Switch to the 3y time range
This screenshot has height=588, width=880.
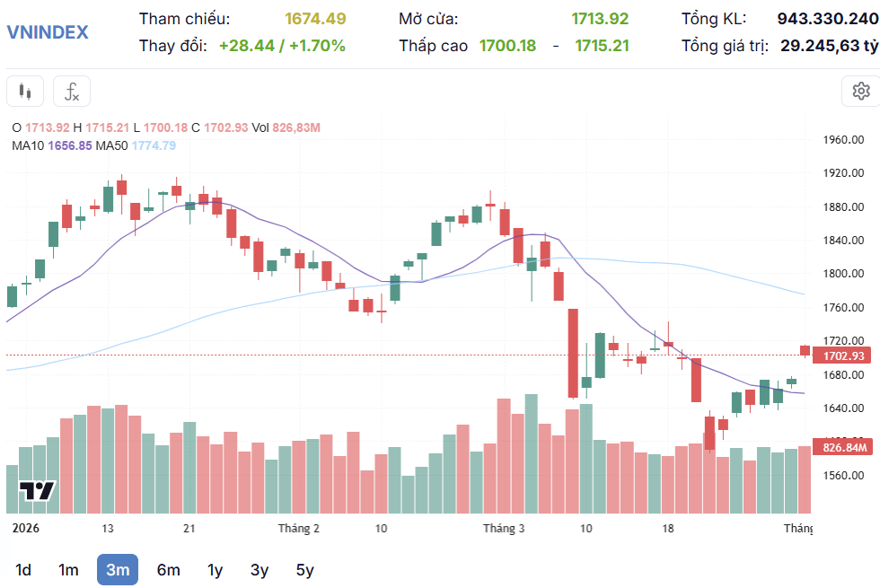pyautogui.click(x=260, y=570)
